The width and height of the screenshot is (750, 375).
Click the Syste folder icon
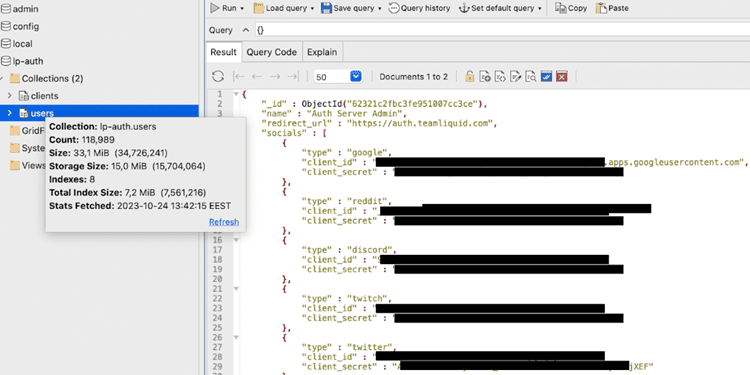pyautogui.click(x=15, y=148)
